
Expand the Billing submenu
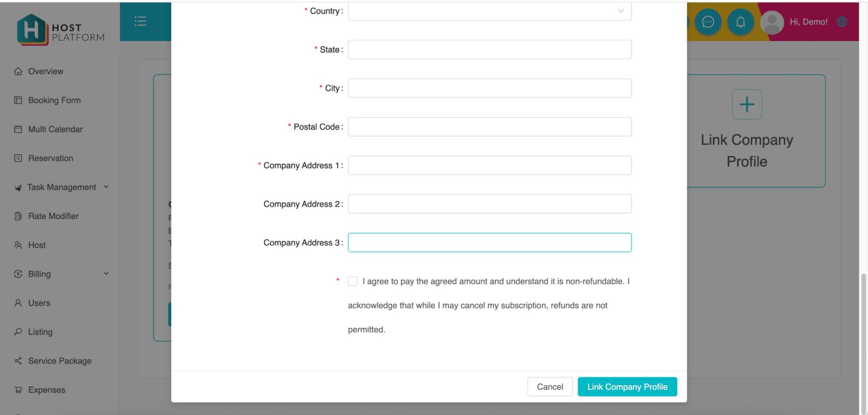coord(106,274)
